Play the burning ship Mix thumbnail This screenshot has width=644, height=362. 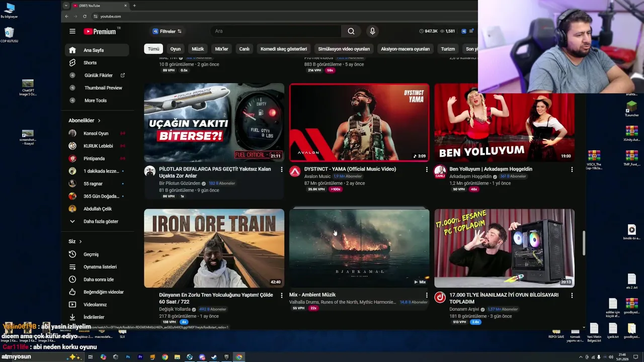point(359,248)
